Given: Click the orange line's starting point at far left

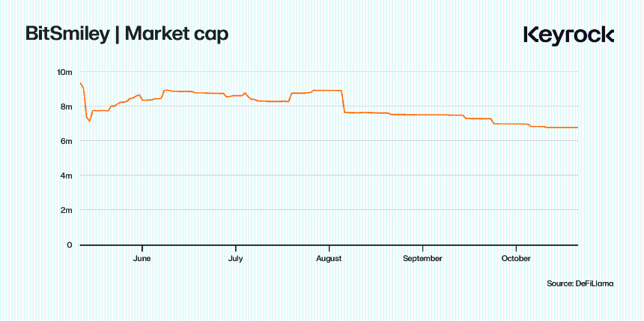Looking at the screenshot, I should (79, 82).
